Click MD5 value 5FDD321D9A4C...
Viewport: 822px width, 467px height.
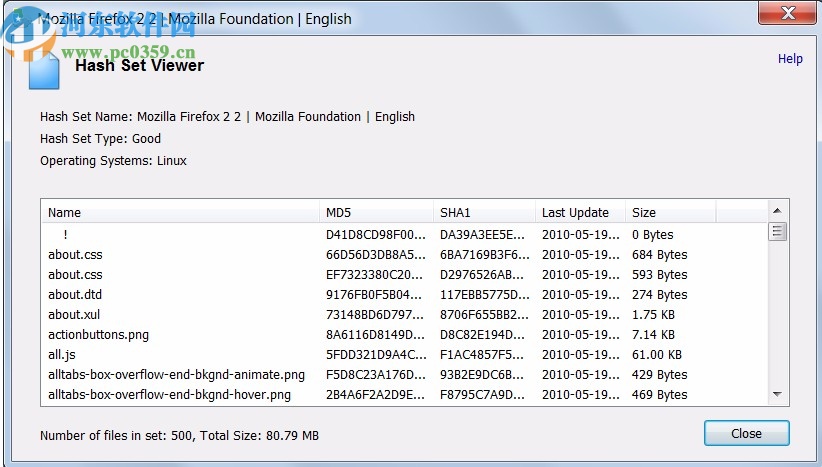(376, 354)
